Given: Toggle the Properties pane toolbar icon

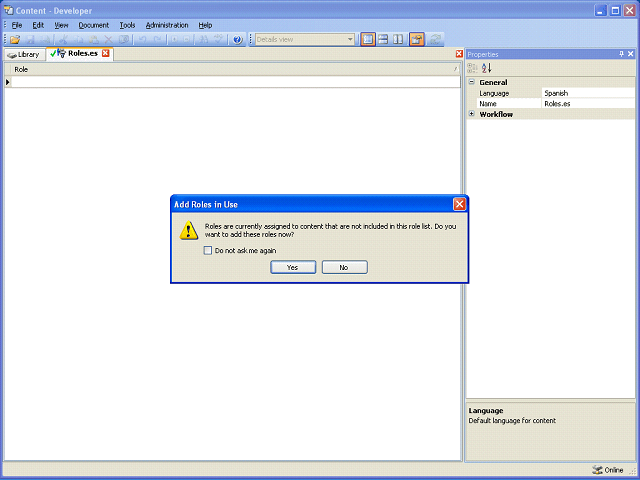Looking at the screenshot, I should pyautogui.click(x=417, y=40).
